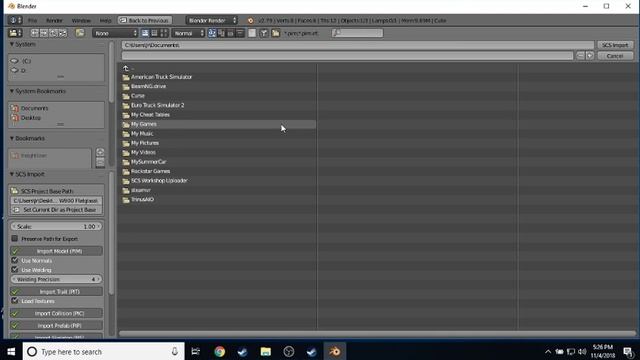Enable Preserve Path for Export checkbox

tap(15, 238)
